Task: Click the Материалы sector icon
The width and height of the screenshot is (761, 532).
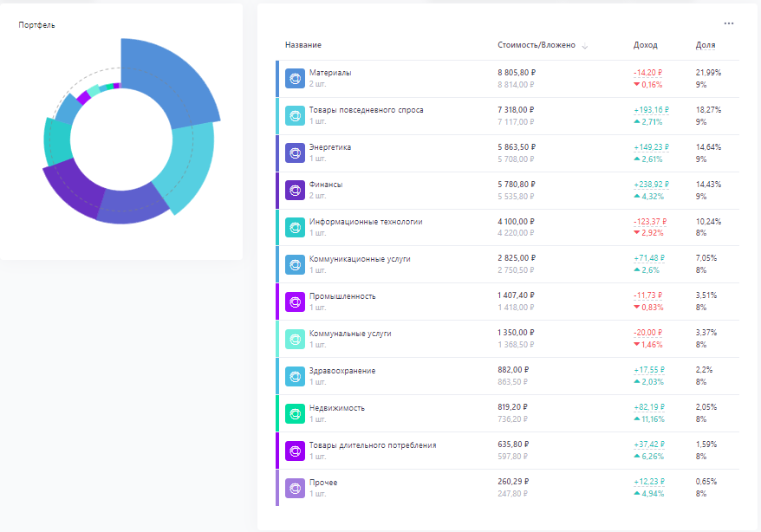Action: 294,79
